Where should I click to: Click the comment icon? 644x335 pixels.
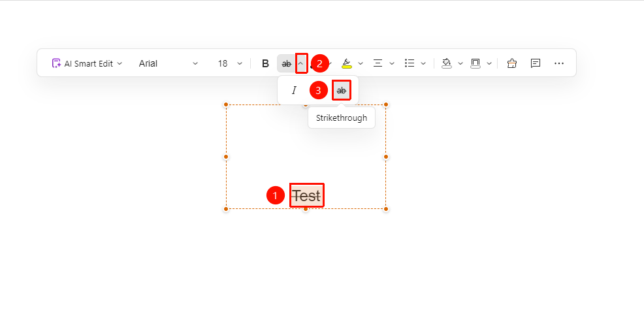point(535,63)
